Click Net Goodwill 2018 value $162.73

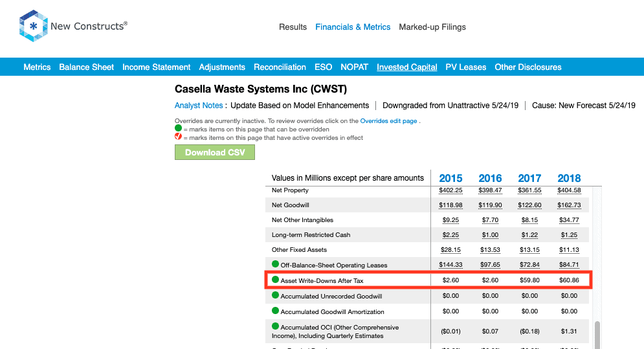[x=569, y=205]
